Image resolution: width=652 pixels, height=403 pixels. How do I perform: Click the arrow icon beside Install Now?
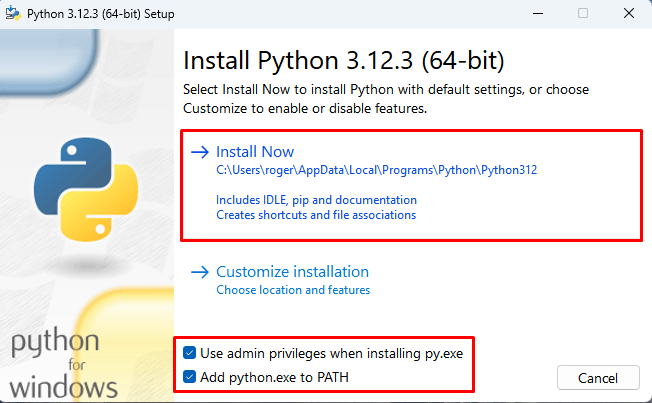tap(200, 152)
